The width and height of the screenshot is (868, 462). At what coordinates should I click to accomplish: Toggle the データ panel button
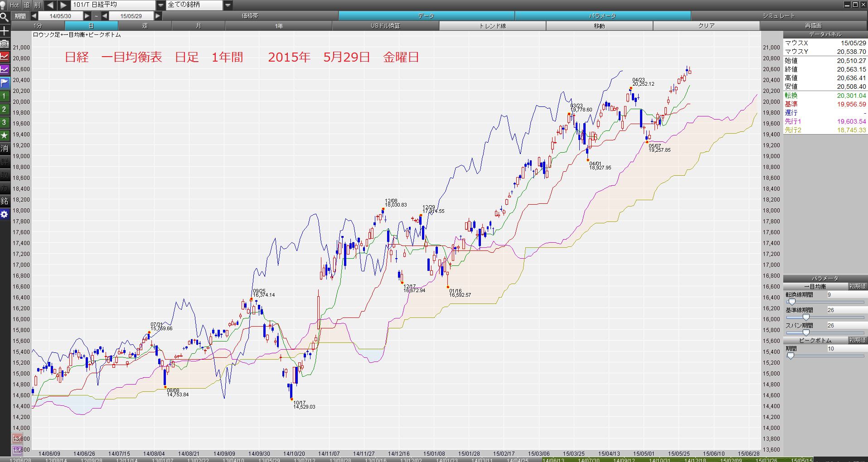(x=427, y=16)
